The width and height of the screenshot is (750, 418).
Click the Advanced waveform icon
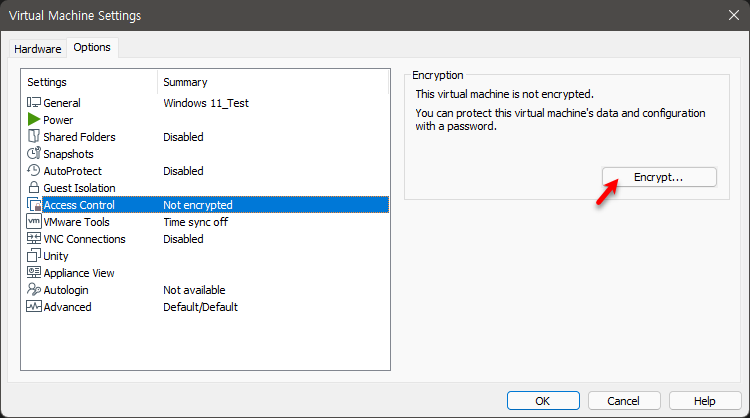tap(33, 306)
